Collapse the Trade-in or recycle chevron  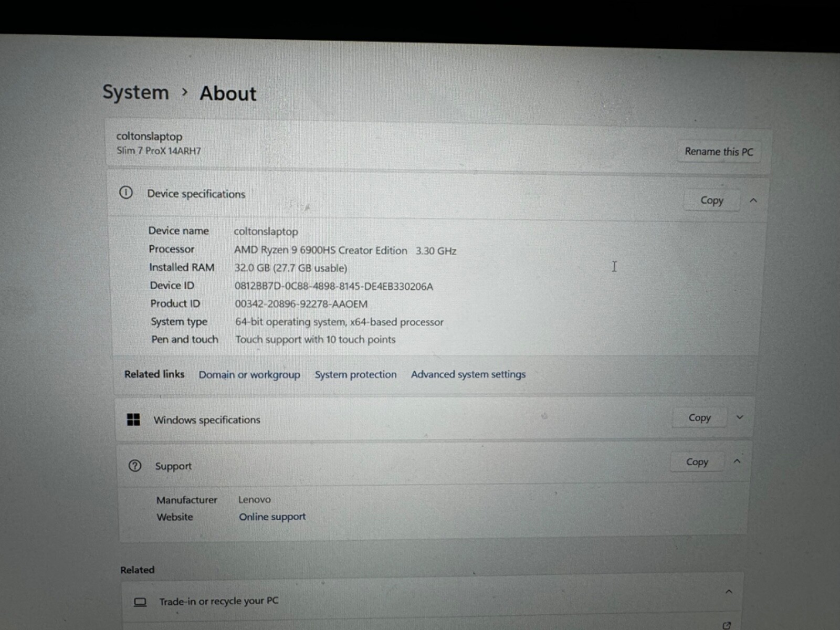(729, 592)
